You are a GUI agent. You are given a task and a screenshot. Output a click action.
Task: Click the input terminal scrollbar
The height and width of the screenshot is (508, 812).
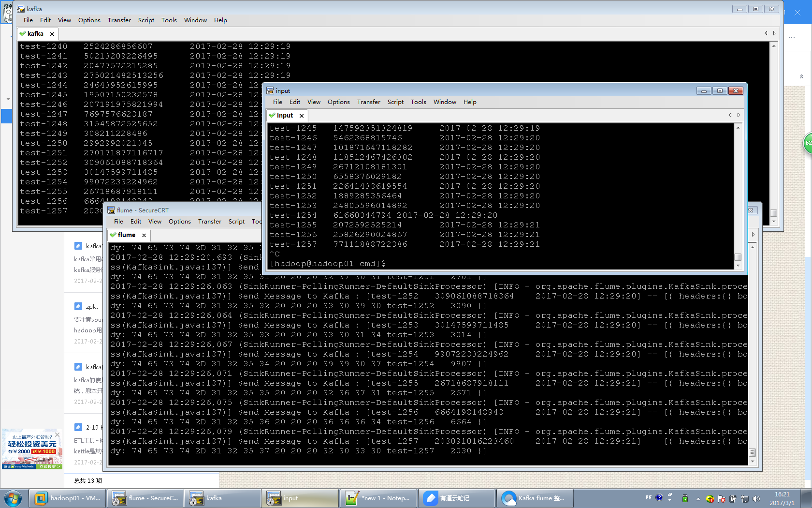point(738,196)
